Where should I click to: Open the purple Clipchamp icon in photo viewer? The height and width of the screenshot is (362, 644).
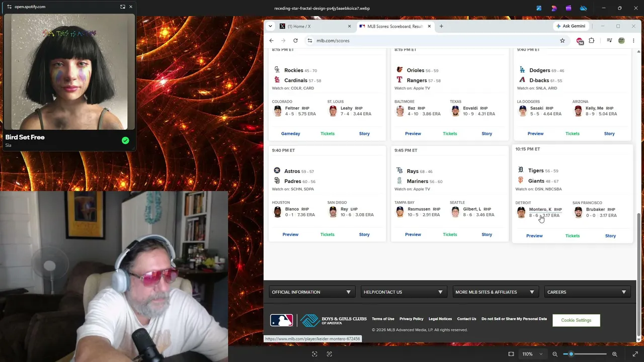point(569,8)
